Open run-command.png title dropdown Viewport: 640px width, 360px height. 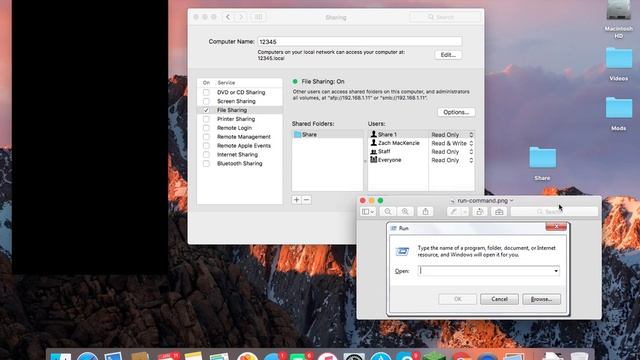click(x=511, y=200)
